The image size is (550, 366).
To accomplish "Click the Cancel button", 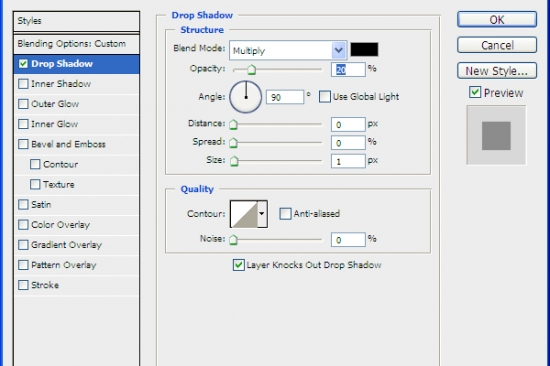I will coord(497,45).
